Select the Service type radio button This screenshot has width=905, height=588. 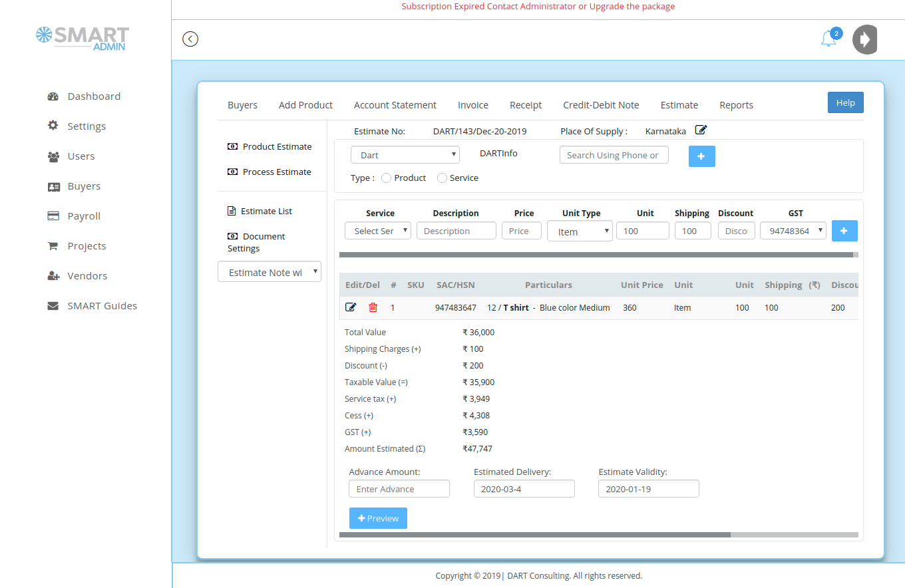(442, 178)
